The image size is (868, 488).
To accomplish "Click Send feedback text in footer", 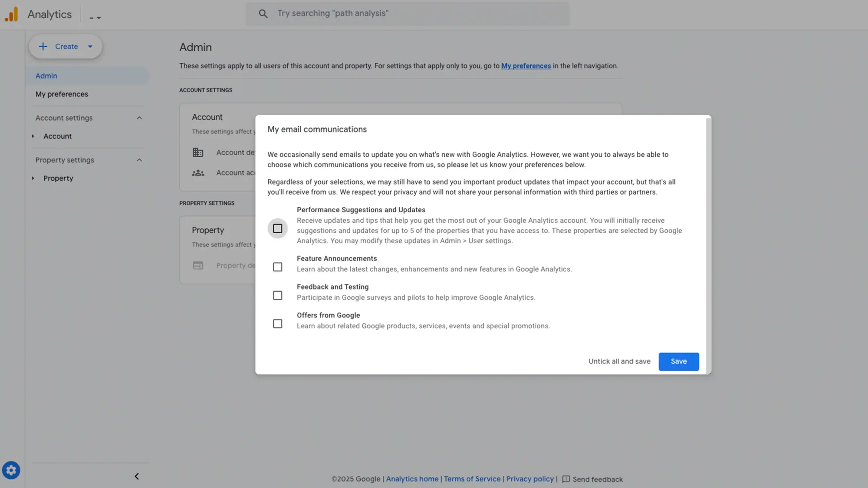I will pyautogui.click(x=598, y=479).
